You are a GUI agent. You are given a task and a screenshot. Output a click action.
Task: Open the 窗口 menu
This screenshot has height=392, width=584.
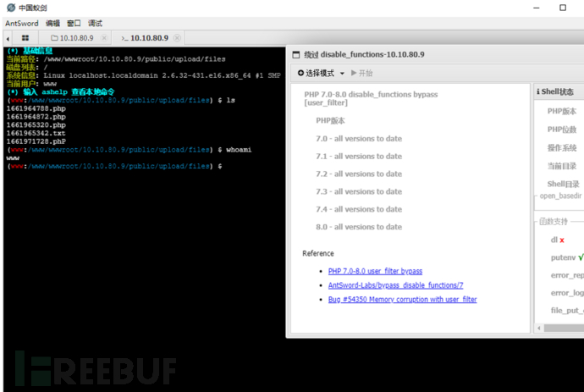[74, 23]
